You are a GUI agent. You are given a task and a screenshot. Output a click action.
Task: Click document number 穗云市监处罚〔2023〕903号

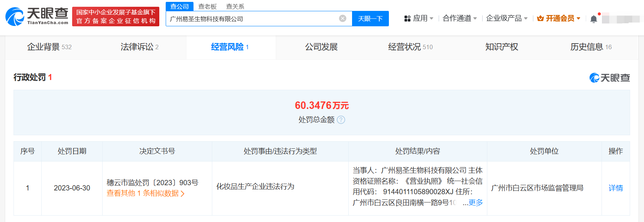(153, 183)
